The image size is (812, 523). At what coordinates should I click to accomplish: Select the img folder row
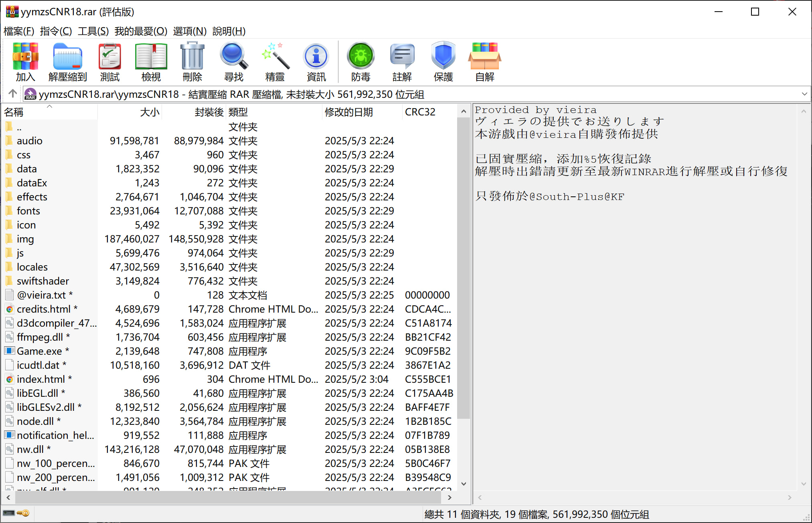(230, 239)
